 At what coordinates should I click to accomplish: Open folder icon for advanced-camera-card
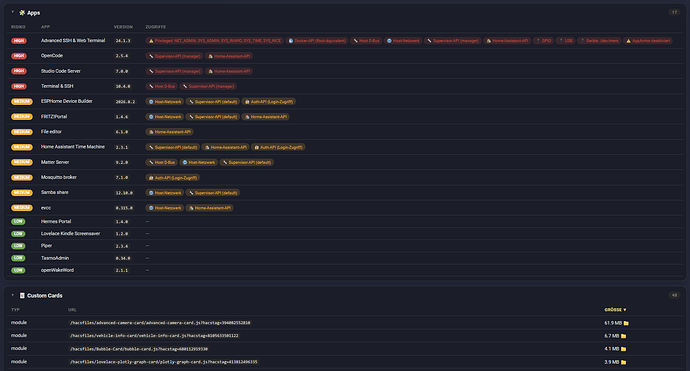click(x=626, y=323)
